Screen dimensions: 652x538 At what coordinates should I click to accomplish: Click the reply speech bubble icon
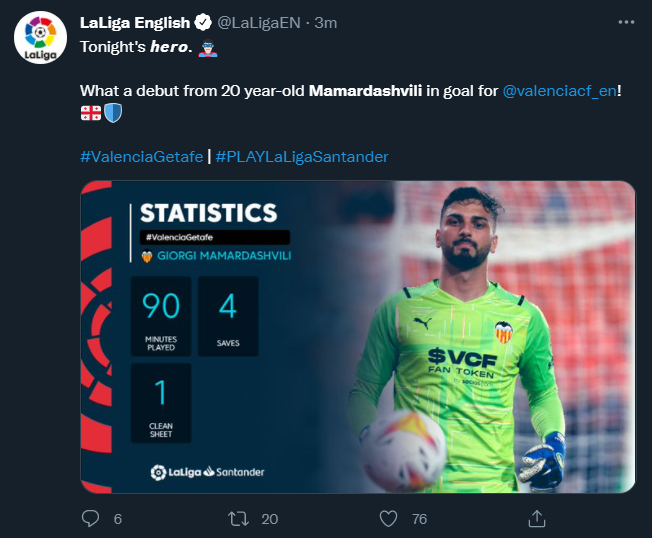[x=91, y=518]
